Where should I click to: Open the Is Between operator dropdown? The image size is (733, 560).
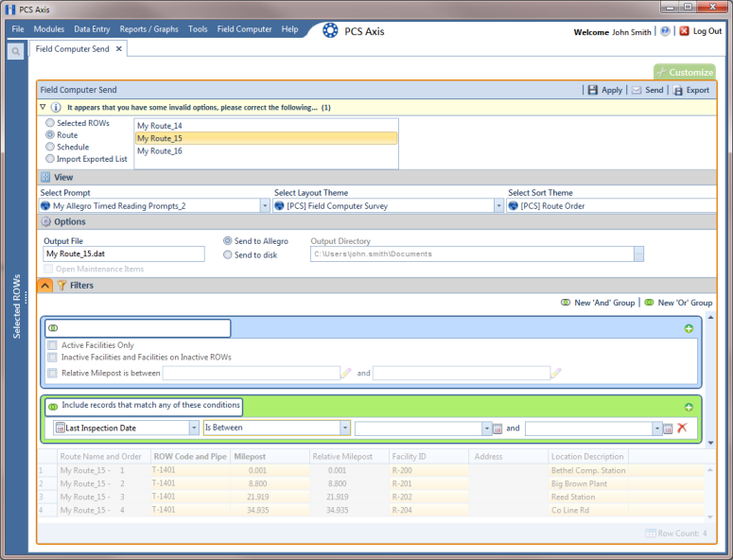pyautogui.click(x=345, y=428)
